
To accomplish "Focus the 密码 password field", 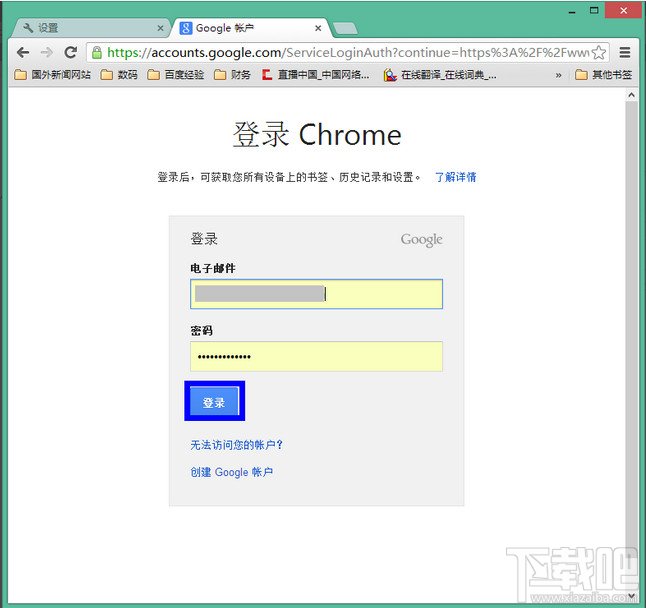I will 316,356.
